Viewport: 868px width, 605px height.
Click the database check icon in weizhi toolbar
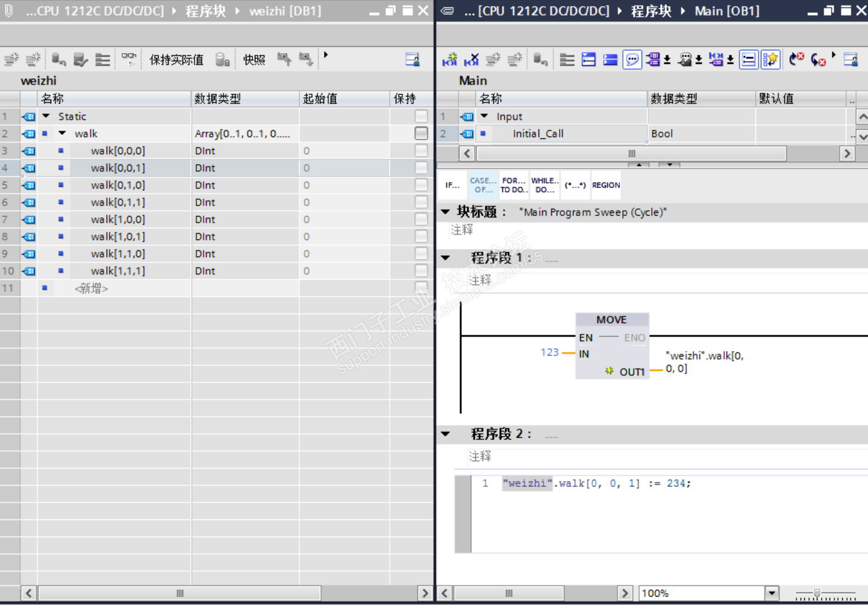tap(80, 59)
